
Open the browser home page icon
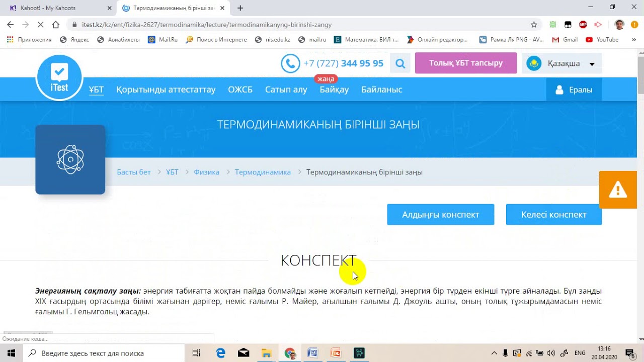tap(56, 25)
